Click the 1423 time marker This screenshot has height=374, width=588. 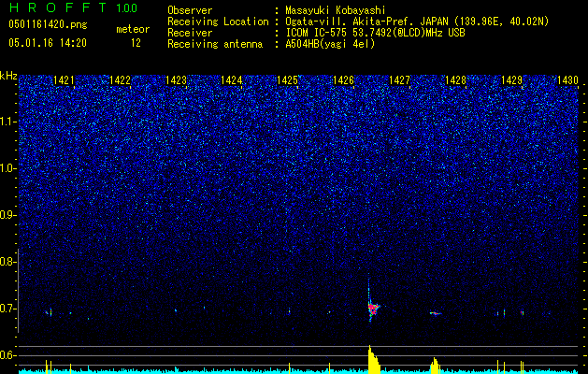(176, 80)
